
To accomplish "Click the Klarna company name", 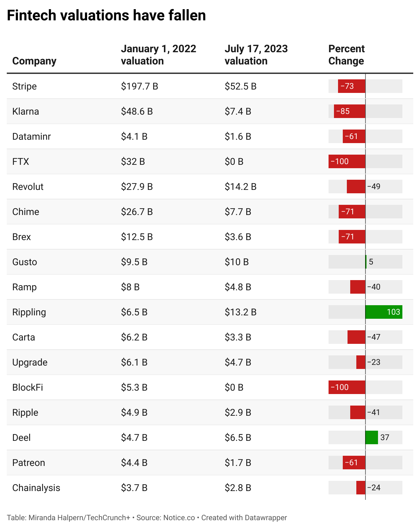I will [25, 112].
